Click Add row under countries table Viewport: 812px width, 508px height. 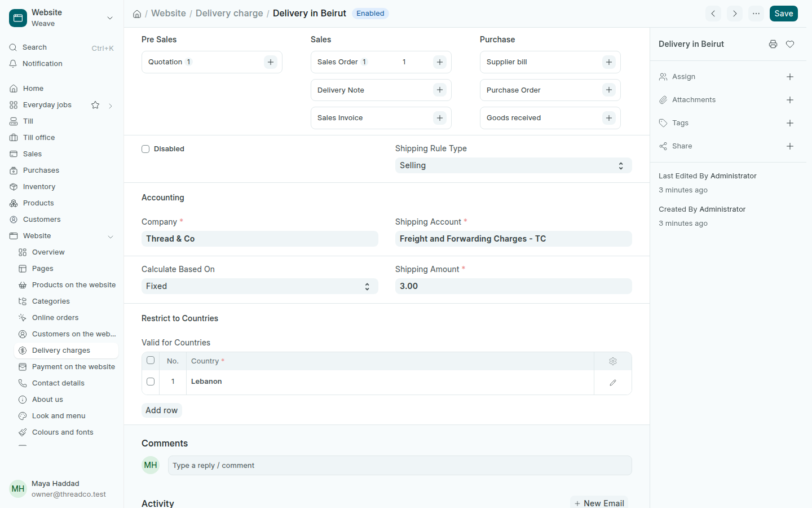click(x=161, y=410)
